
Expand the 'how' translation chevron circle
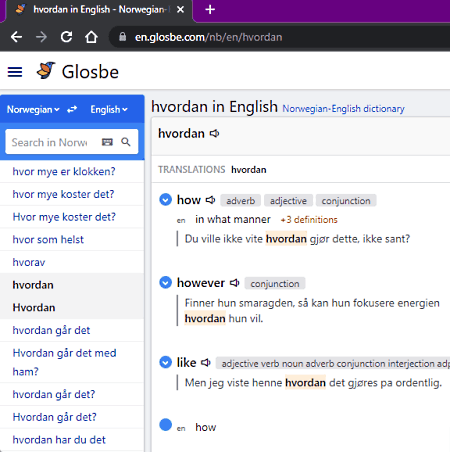pos(165,200)
